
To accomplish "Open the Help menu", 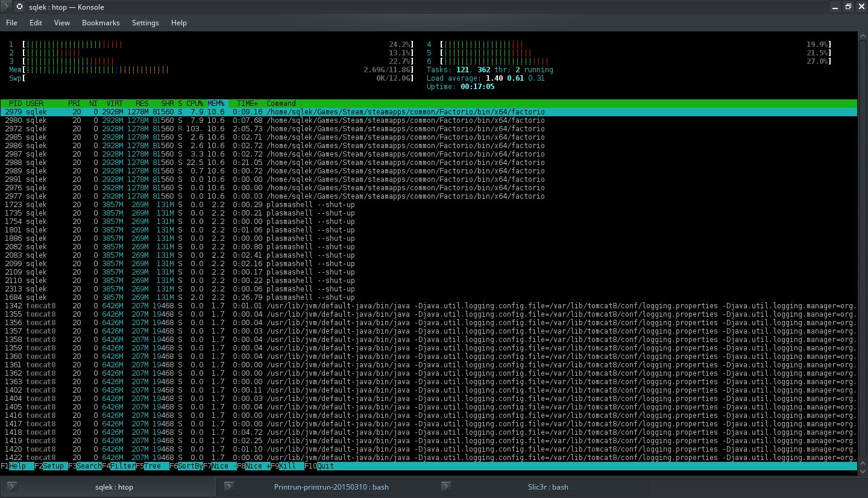I will coord(179,23).
